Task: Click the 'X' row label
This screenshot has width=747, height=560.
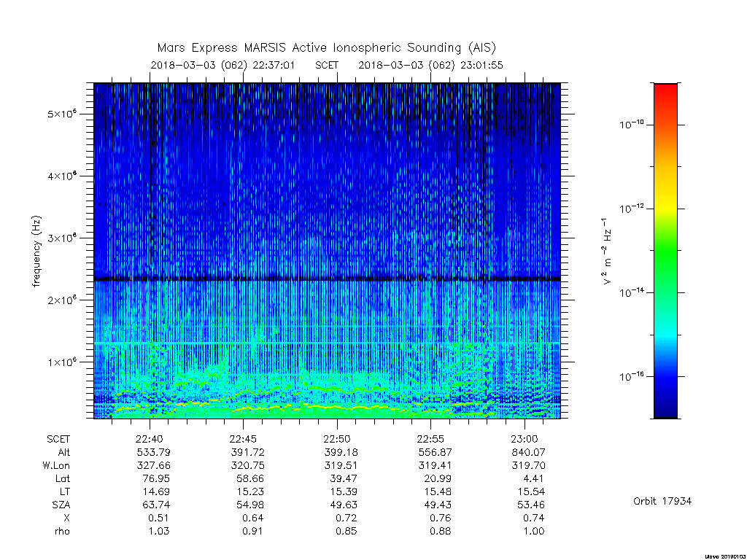Action: point(66,518)
